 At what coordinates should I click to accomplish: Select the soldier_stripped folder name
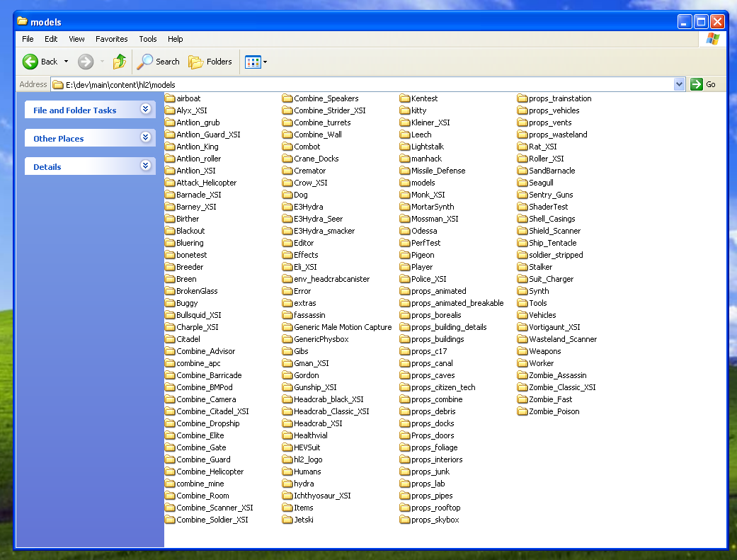(x=556, y=255)
